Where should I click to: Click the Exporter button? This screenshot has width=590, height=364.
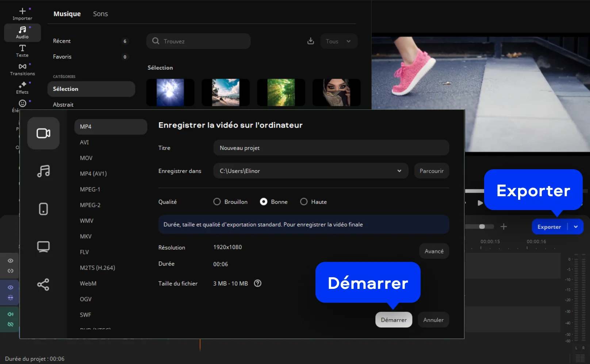tap(549, 226)
